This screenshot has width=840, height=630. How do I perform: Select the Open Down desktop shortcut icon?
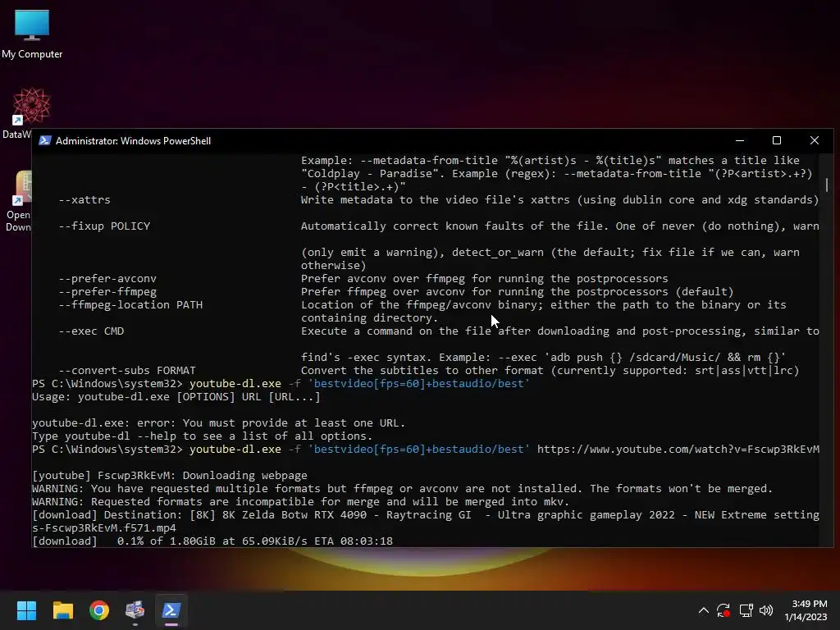click(18, 202)
